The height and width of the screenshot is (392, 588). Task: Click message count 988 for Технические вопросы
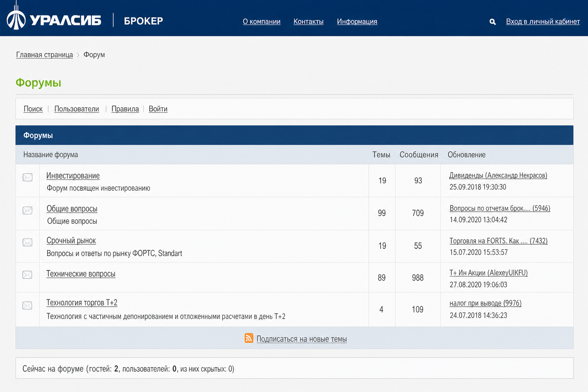[418, 278]
